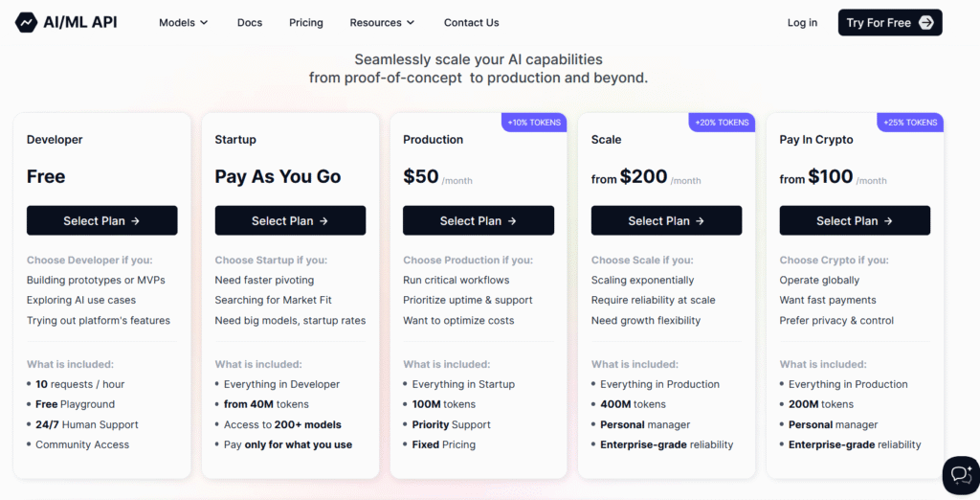Go to the Pricing menu item

point(305,23)
